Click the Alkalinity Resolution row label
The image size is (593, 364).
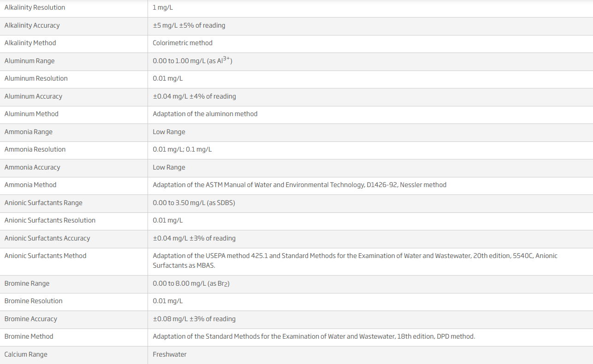pyautogui.click(x=35, y=7)
